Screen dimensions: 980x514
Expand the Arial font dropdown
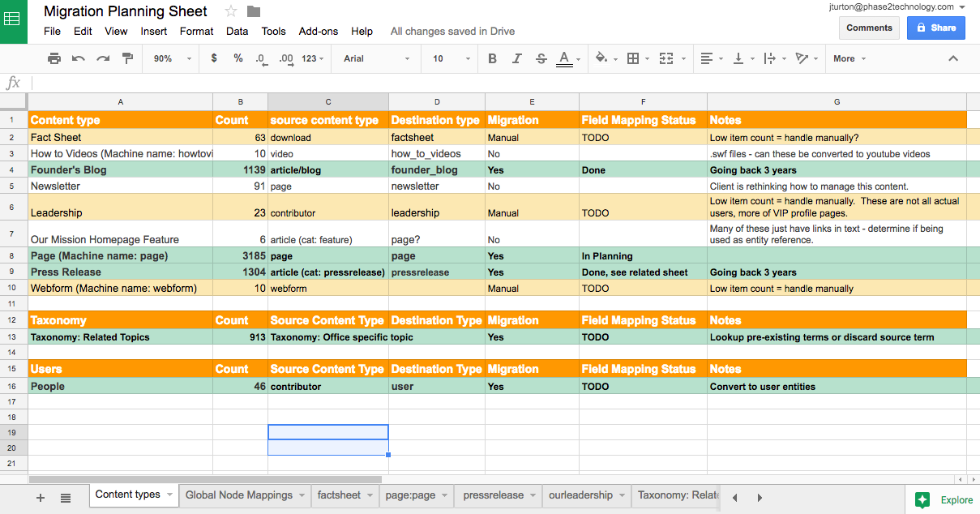tap(373, 58)
